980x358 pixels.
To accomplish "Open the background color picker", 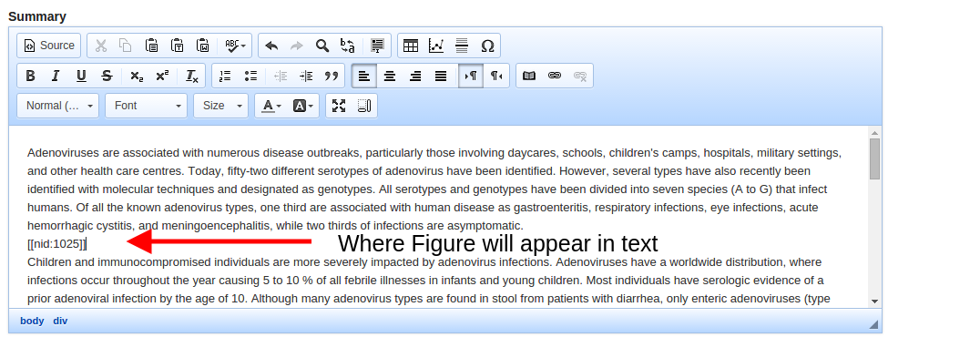I will 303,106.
